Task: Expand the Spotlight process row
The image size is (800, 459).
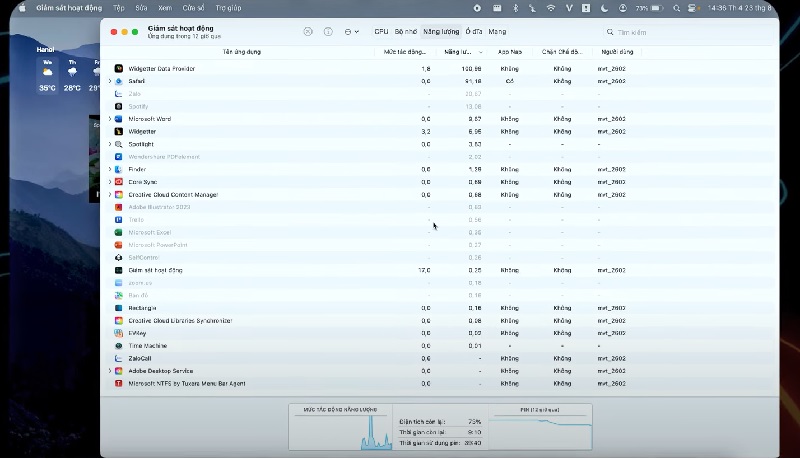Action: [110, 144]
